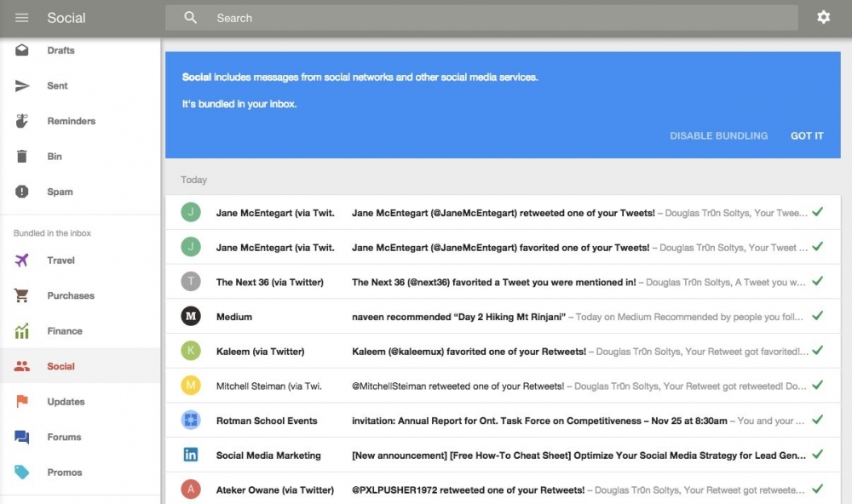Click the Drafts envelope icon
This screenshot has width=852, height=504.
pos(22,50)
